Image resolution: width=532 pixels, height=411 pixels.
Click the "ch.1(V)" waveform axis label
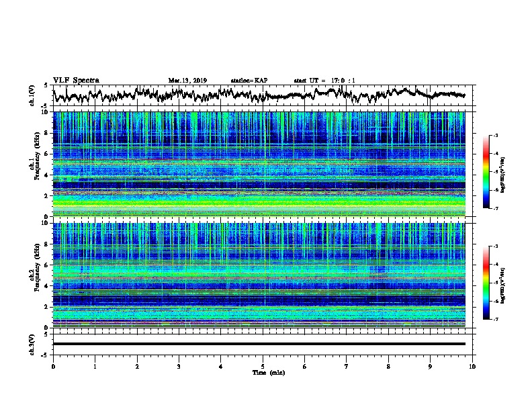pyautogui.click(x=32, y=95)
